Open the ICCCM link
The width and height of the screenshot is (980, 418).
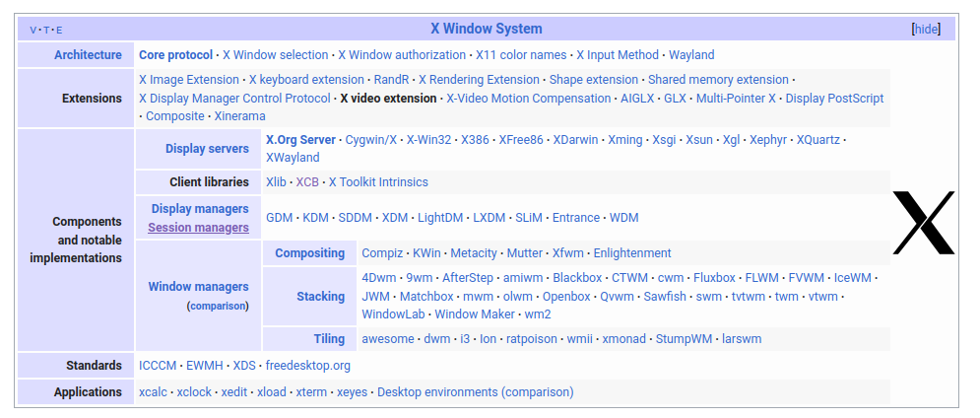157,366
